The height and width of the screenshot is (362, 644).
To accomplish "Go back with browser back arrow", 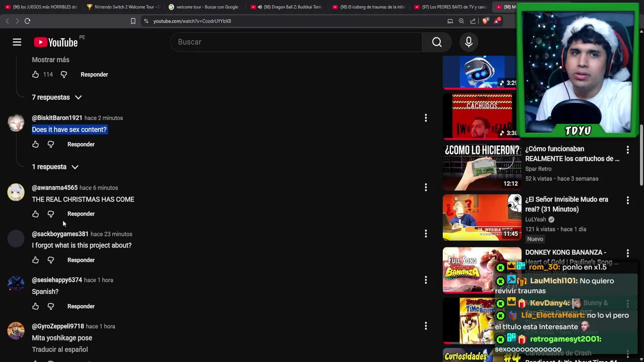I will point(7,21).
